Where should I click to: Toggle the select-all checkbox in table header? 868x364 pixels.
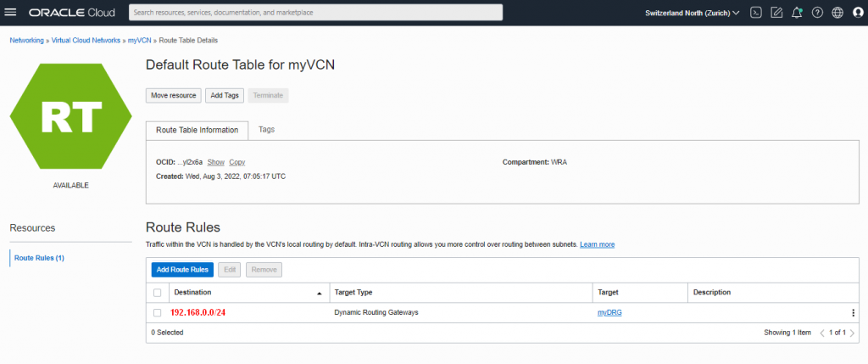tap(157, 293)
